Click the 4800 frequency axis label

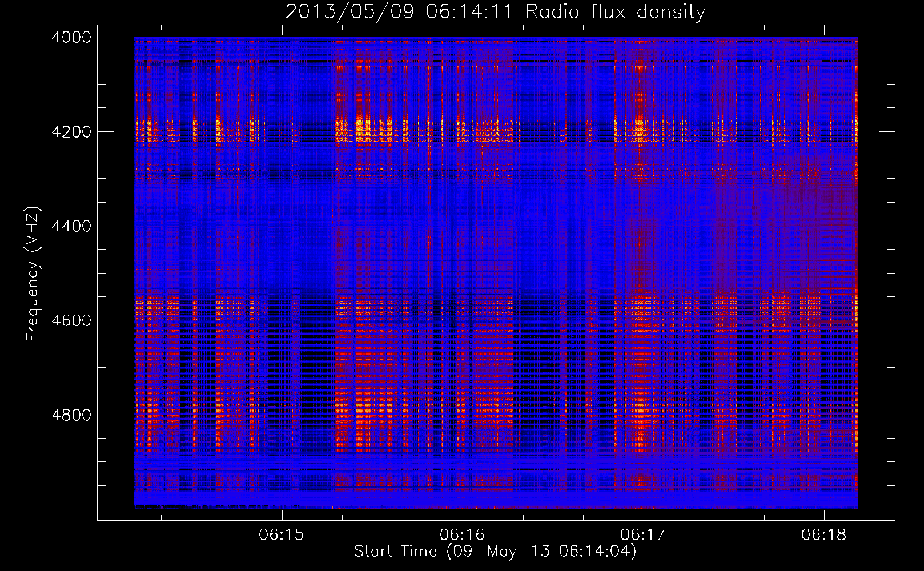tap(71, 415)
